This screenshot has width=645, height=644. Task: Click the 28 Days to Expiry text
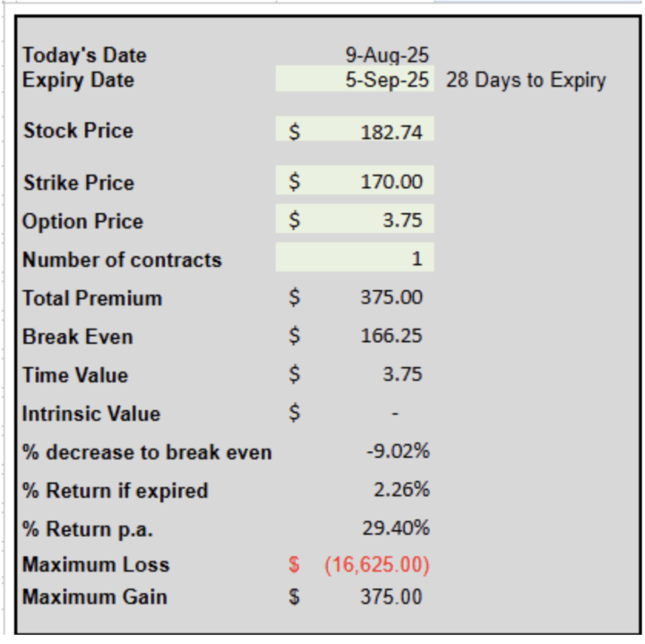point(526,80)
